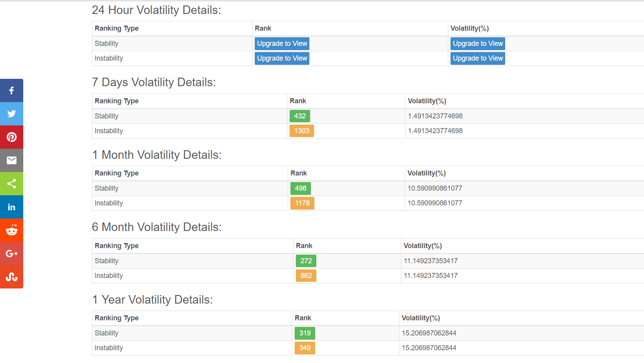Click Upgrade to View for 24 Hour Instability rank
Image resolution: width=644 pixels, height=363 pixels.
282,58
